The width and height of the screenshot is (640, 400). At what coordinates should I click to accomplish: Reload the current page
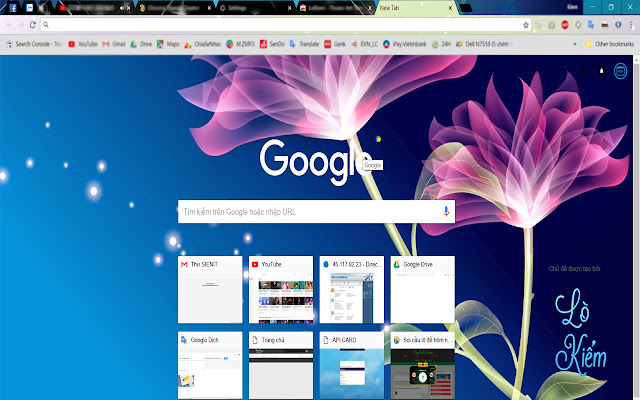(33, 25)
